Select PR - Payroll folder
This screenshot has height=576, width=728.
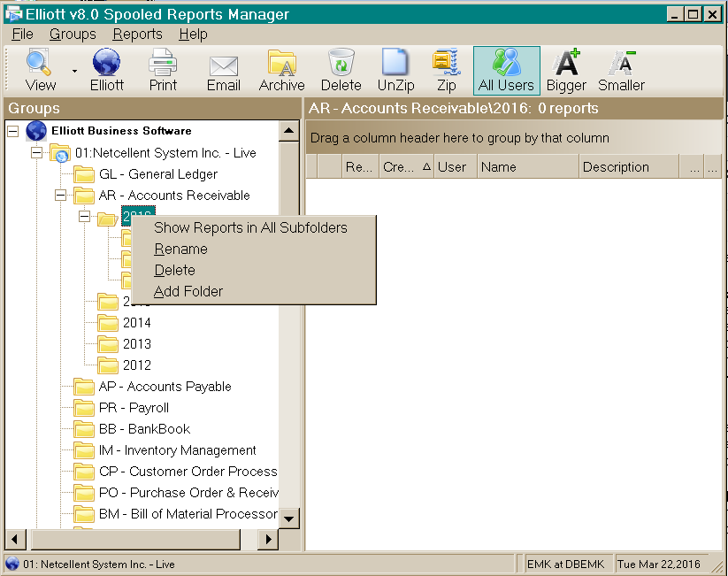(134, 408)
